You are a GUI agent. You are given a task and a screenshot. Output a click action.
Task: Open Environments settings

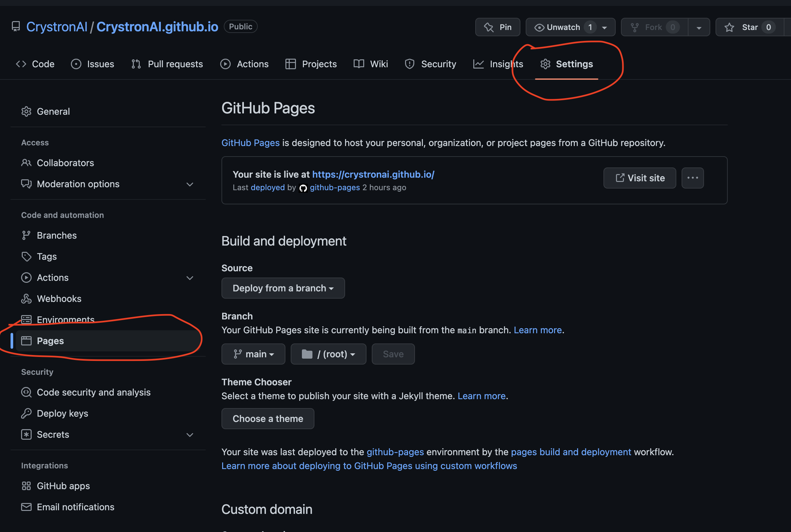pos(66,320)
